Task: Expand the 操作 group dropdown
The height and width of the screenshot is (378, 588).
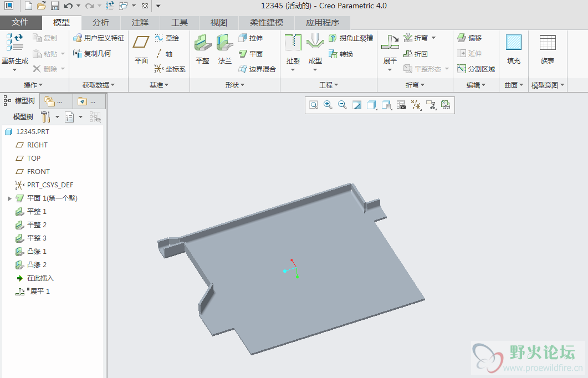Action: coord(33,85)
